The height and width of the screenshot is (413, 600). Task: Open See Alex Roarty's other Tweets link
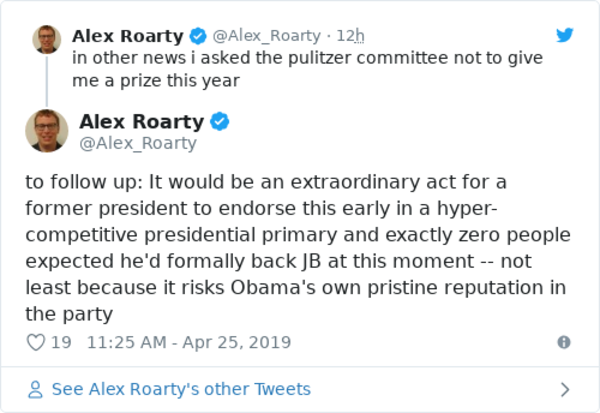[181, 389]
